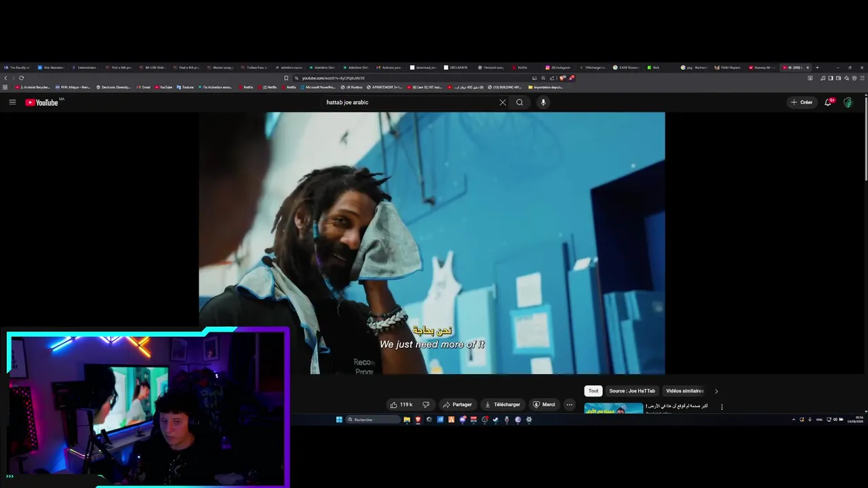Open the 'Importation depuis' bookmarks folder
Viewport: 868px width, 488px height.
(x=547, y=87)
